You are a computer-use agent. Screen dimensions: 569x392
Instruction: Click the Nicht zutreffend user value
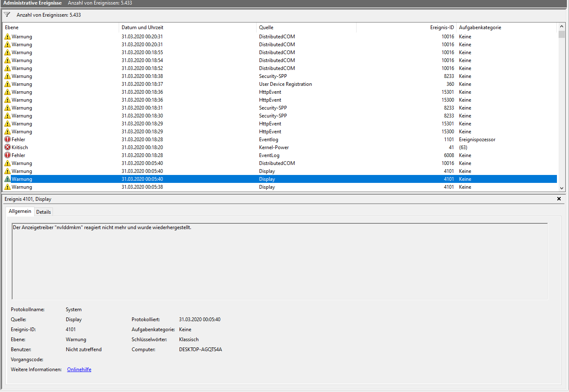point(84,350)
